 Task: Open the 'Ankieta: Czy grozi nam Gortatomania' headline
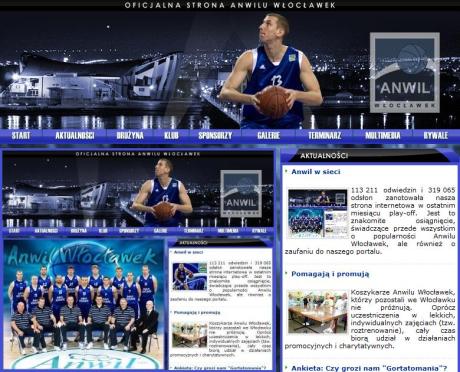coord(369,368)
